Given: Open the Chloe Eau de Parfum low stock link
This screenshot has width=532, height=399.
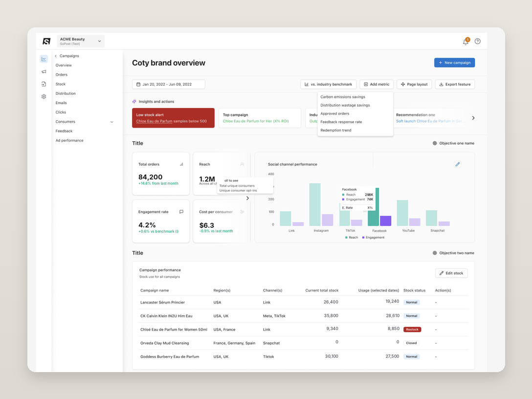Looking at the screenshot, I should (x=154, y=121).
